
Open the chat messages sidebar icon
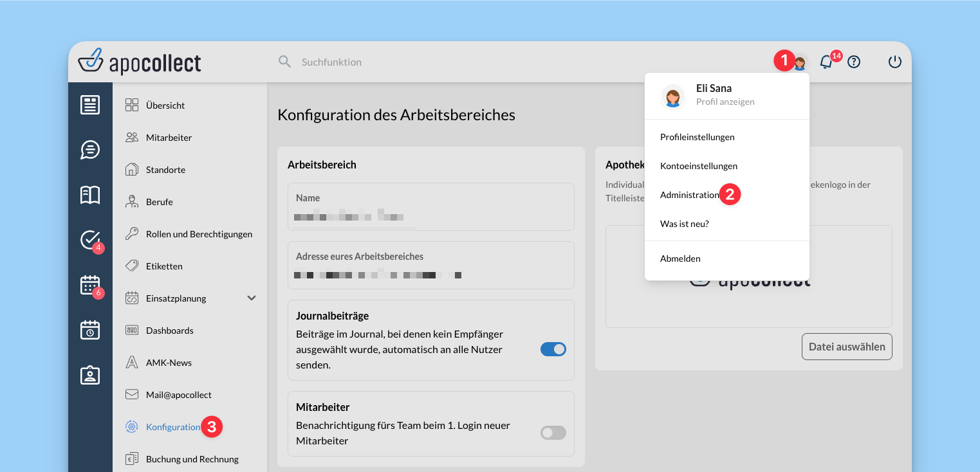tap(90, 150)
